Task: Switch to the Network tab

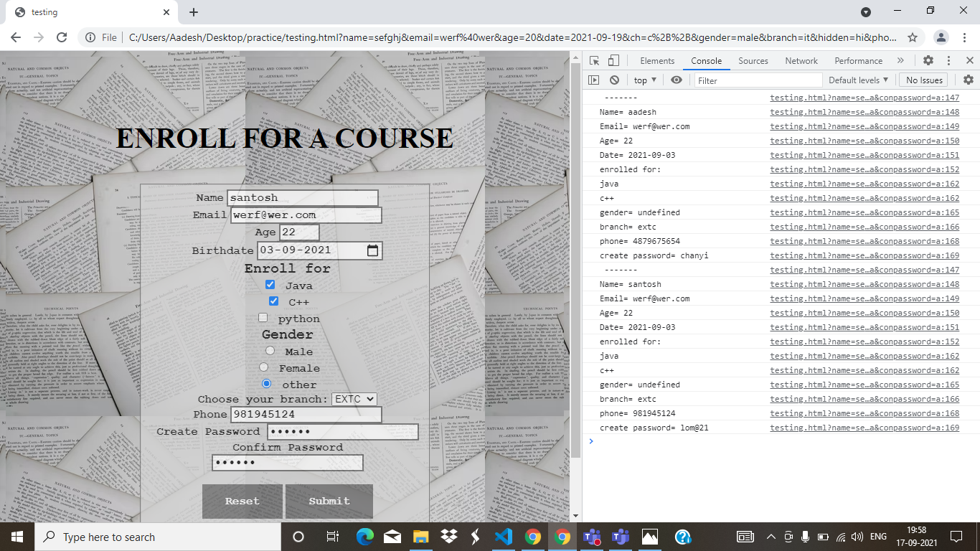Action: click(801, 61)
